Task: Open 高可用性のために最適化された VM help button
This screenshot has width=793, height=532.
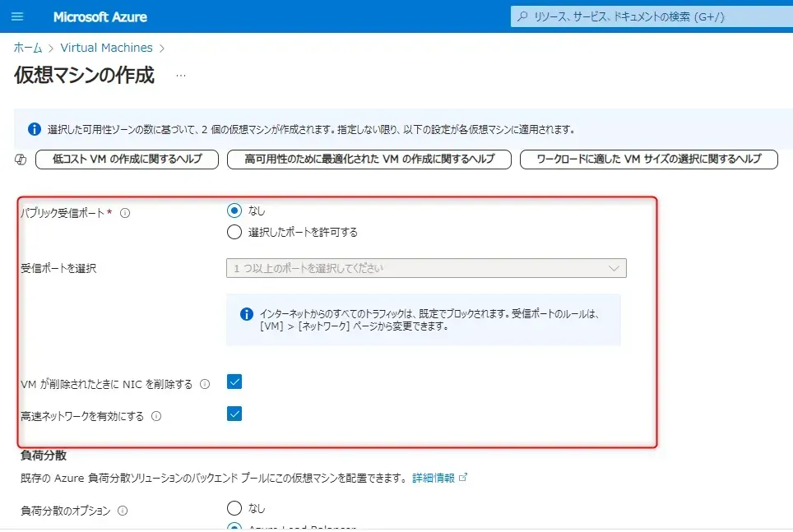Action: [369, 160]
